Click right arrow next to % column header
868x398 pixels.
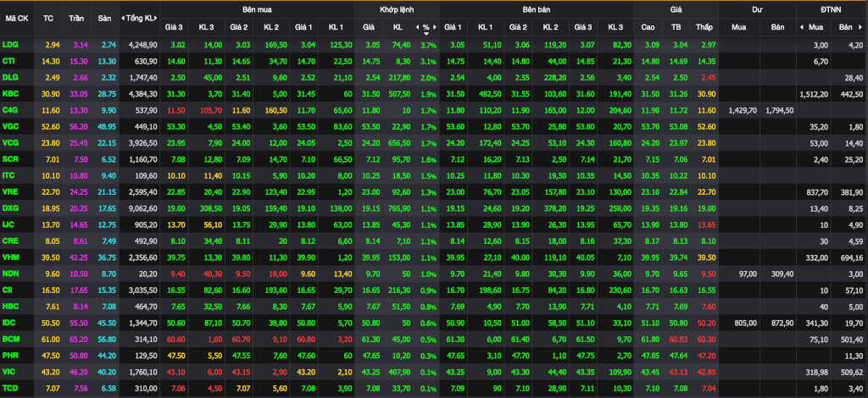click(x=436, y=26)
